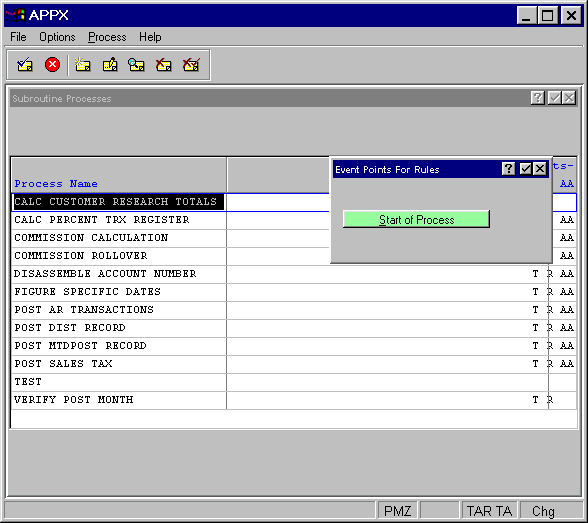Accept the Event Points For Rules dialog checkmark
The height and width of the screenshot is (523, 588).
(x=525, y=169)
